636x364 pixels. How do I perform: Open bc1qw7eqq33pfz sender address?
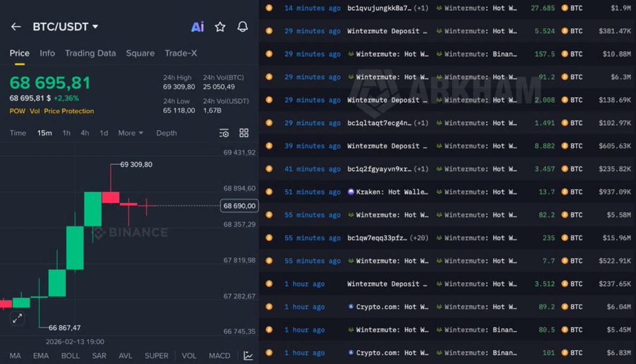(x=377, y=238)
